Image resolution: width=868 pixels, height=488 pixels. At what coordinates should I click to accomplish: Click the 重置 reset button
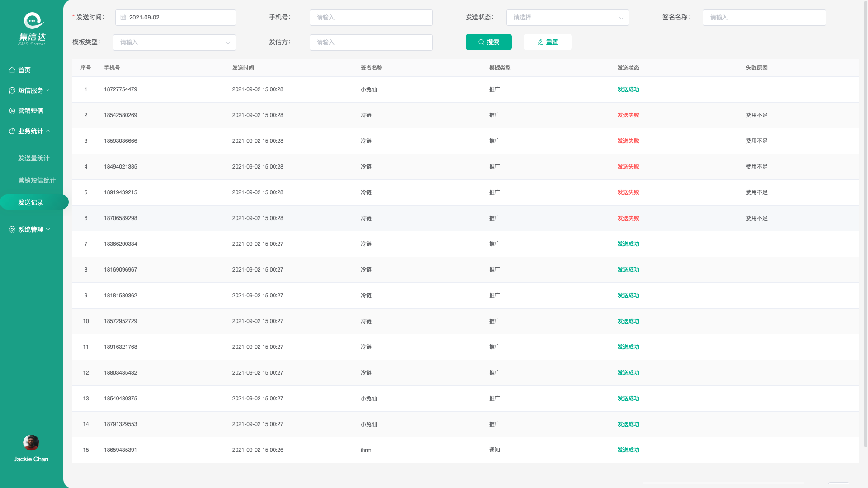(x=547, y=42)
